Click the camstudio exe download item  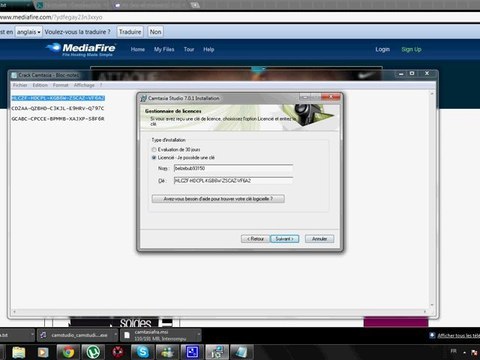(78, 335)
